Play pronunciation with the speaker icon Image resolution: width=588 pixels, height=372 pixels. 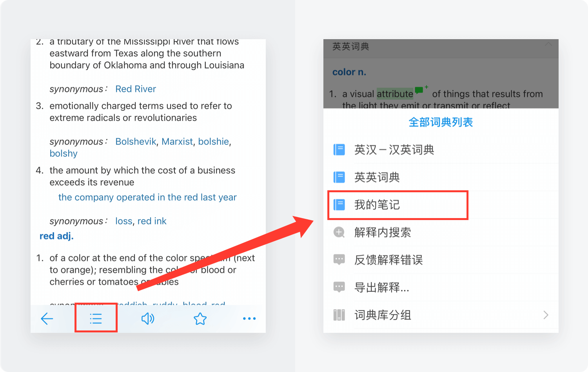point(148,319)
